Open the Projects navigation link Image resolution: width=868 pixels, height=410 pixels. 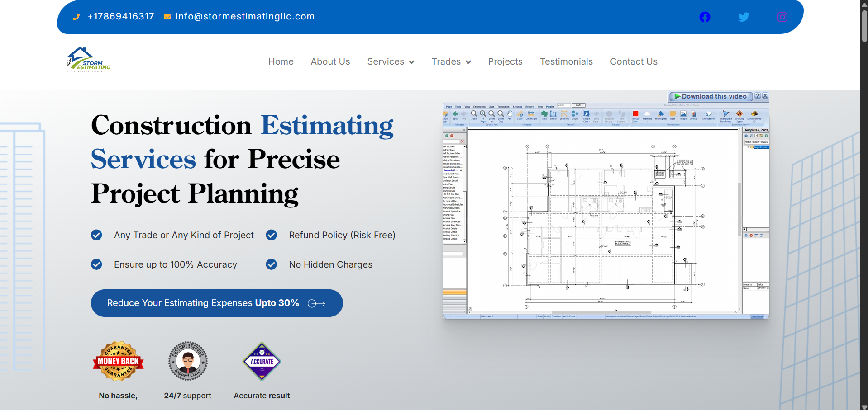(505, 61)
